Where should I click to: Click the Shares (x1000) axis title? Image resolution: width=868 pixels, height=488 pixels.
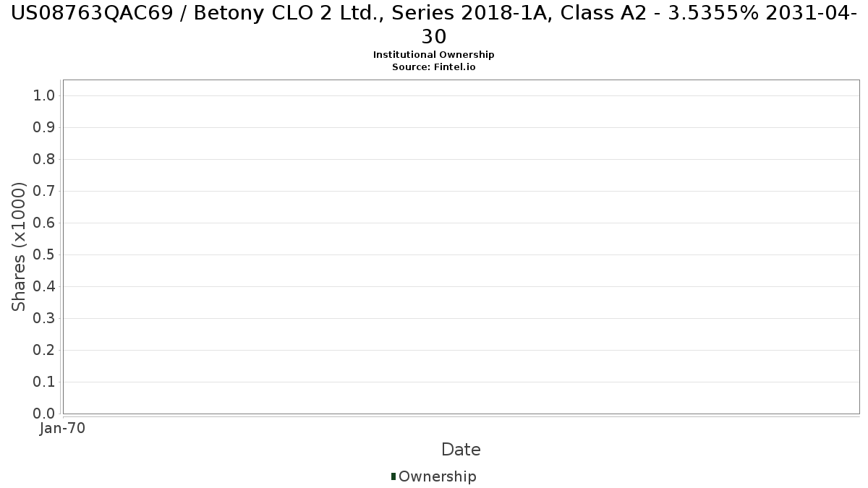click(19, 247)
